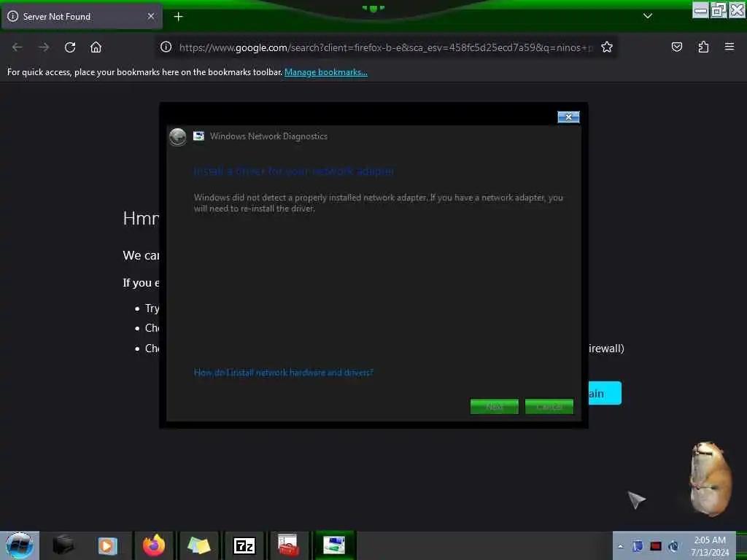Close the Windows Network Diagnostics dialog

(x=568, y=117)
